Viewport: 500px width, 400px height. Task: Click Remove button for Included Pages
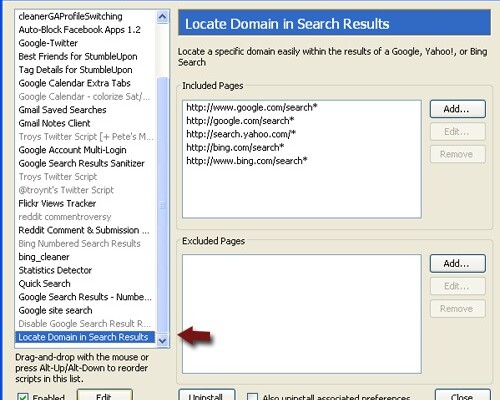coord(458,154)
